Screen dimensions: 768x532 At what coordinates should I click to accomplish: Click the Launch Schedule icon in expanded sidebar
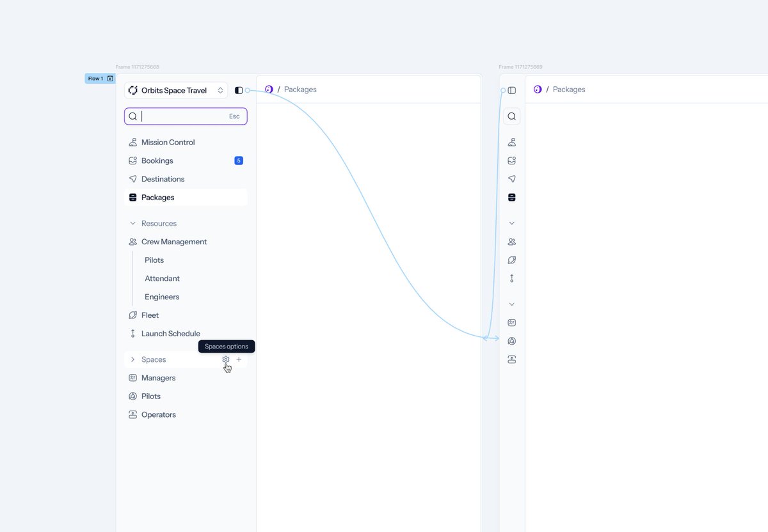pyautogui.click(x=132, y=334)
